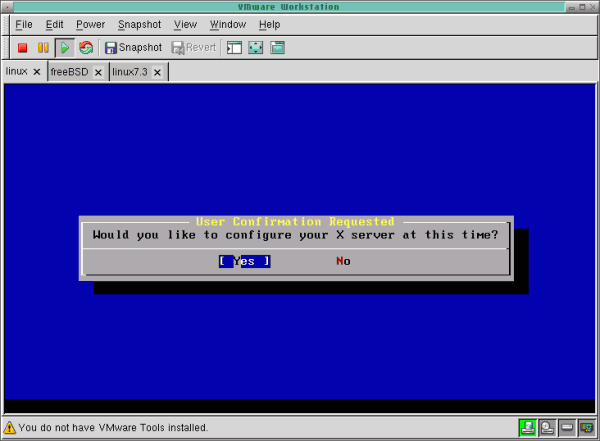Open the Window menu
This screenshot has width=600, height=441.
click(x=228, y=24)
